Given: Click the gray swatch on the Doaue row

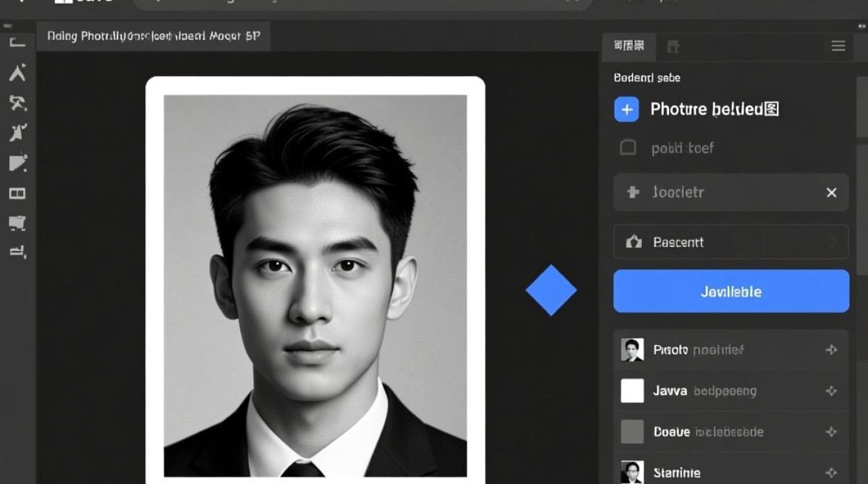Looking at the screenshot, I should coord(632,432).
